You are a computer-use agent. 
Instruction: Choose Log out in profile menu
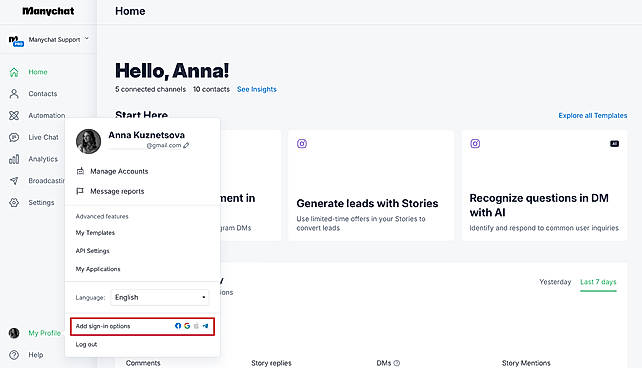coord(86,344)
